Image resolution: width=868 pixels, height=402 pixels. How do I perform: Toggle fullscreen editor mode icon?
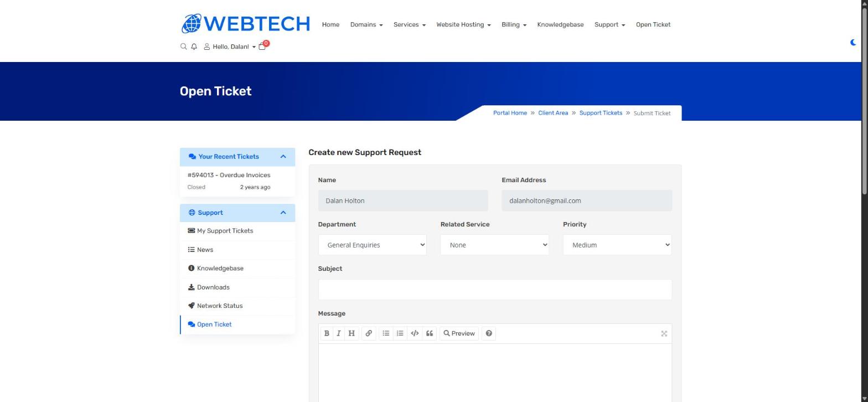[x=664, y=333]
